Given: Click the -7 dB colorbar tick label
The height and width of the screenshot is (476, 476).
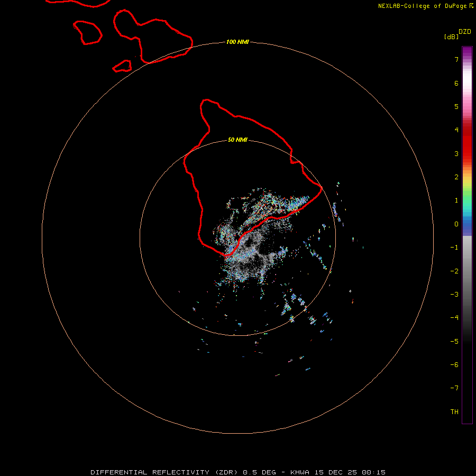Looking at the screenshot, I should 454,388.
